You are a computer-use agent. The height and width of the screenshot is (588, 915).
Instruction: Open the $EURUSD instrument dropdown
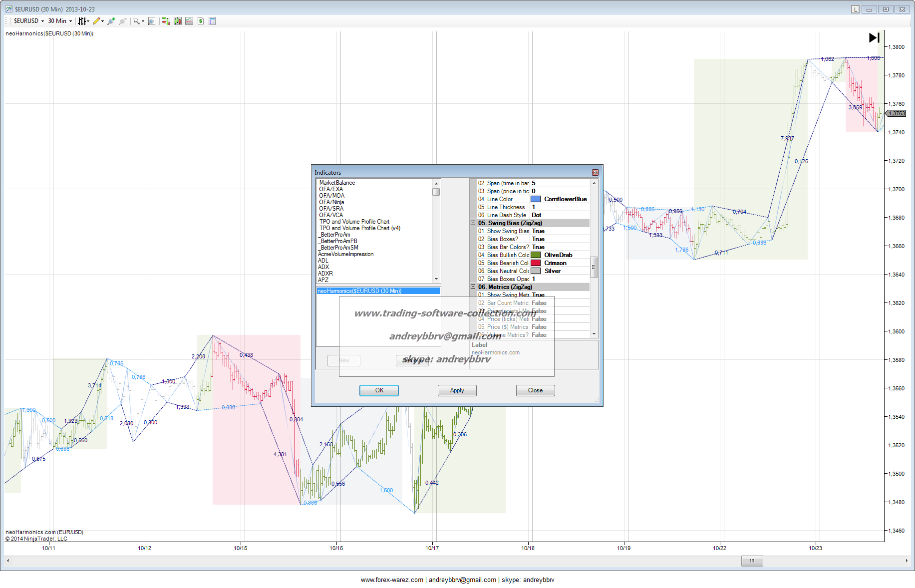coord(28,21)
